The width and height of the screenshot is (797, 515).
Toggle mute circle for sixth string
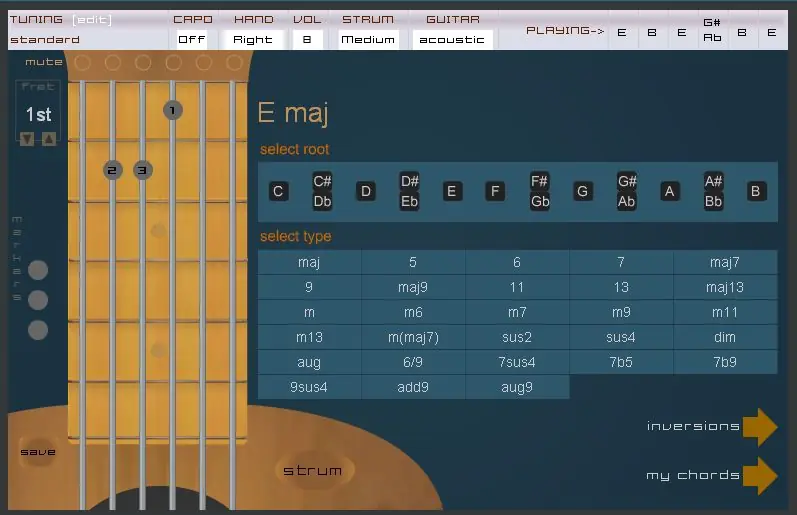pyautogui.click(x=234, y=63)
